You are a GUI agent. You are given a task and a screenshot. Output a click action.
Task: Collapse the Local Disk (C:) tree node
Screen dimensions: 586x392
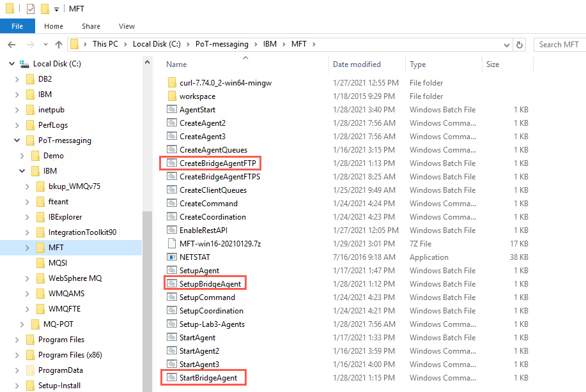coord(12,64)
